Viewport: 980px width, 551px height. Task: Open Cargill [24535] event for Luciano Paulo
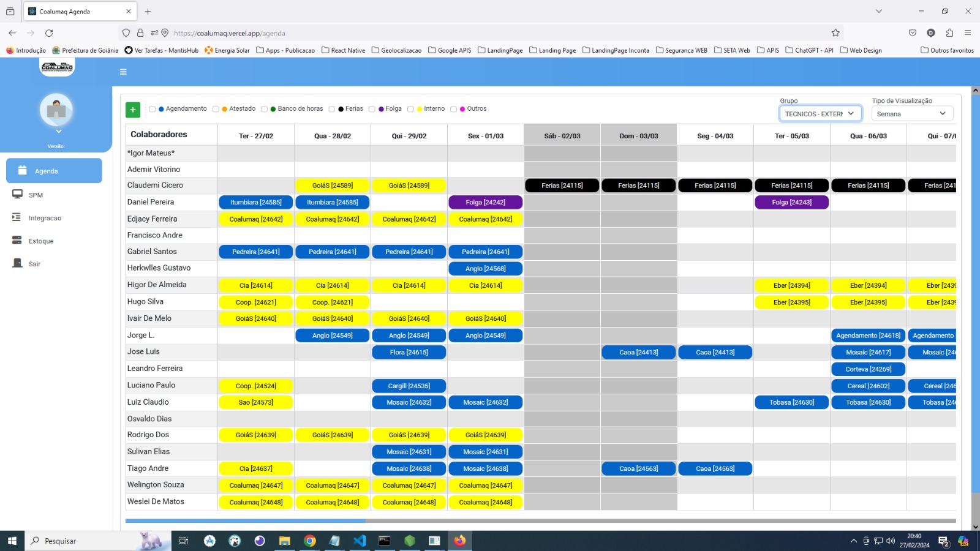tap(409, 386)
